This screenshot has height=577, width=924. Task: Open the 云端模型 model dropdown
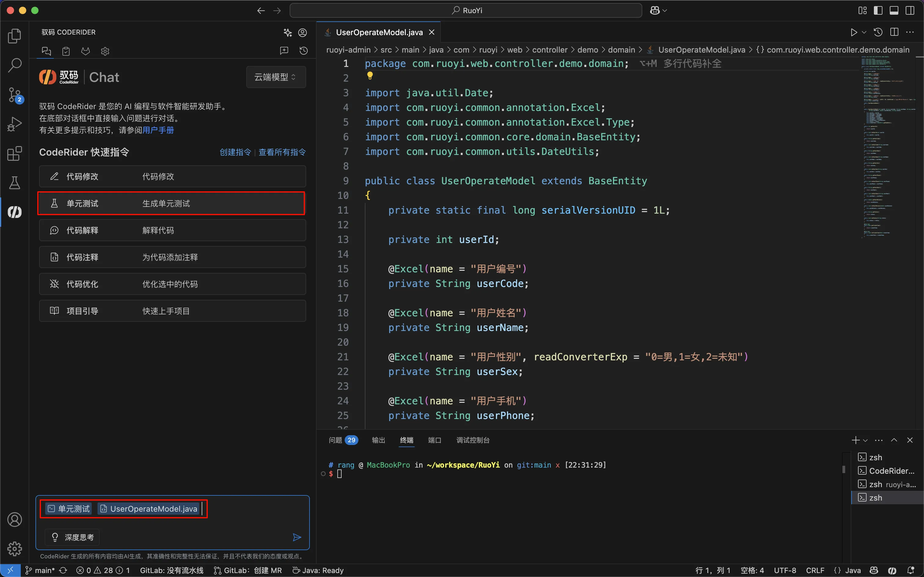[275, 77]
